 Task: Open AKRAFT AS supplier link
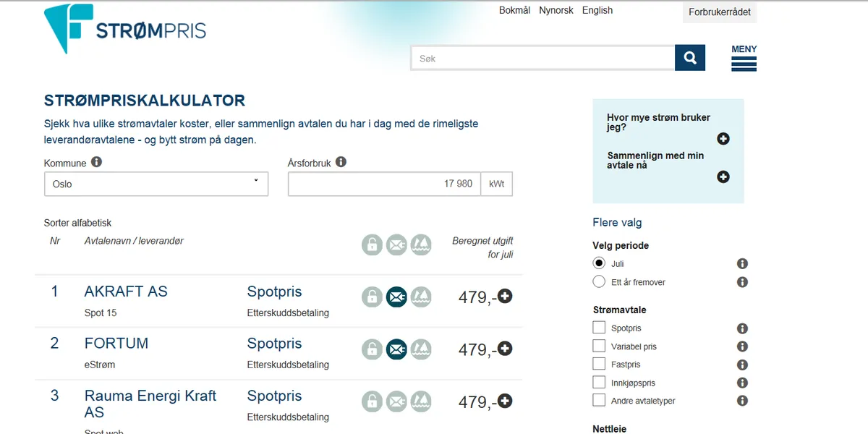126,292
